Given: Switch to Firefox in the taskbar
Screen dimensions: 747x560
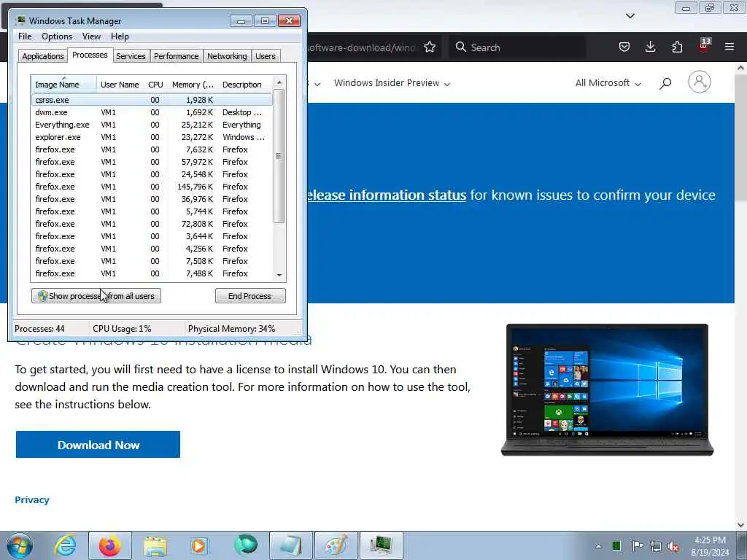Looking at the screenshot, I should pos(109,545).
